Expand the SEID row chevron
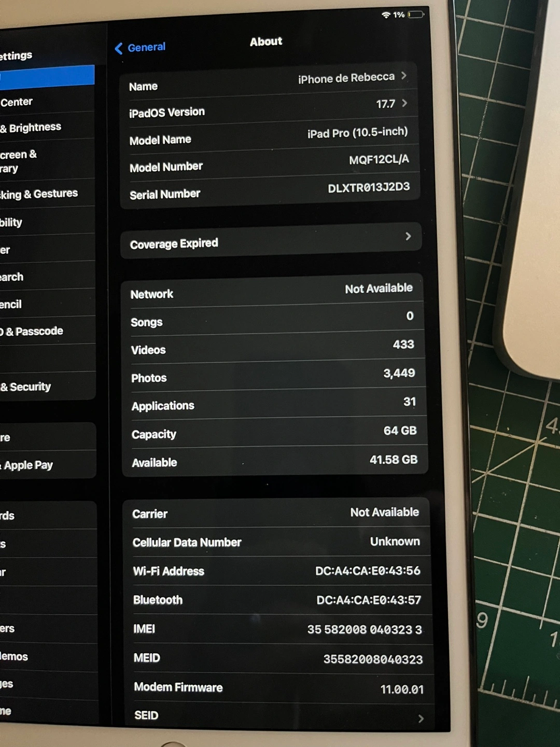 (421, 718)
